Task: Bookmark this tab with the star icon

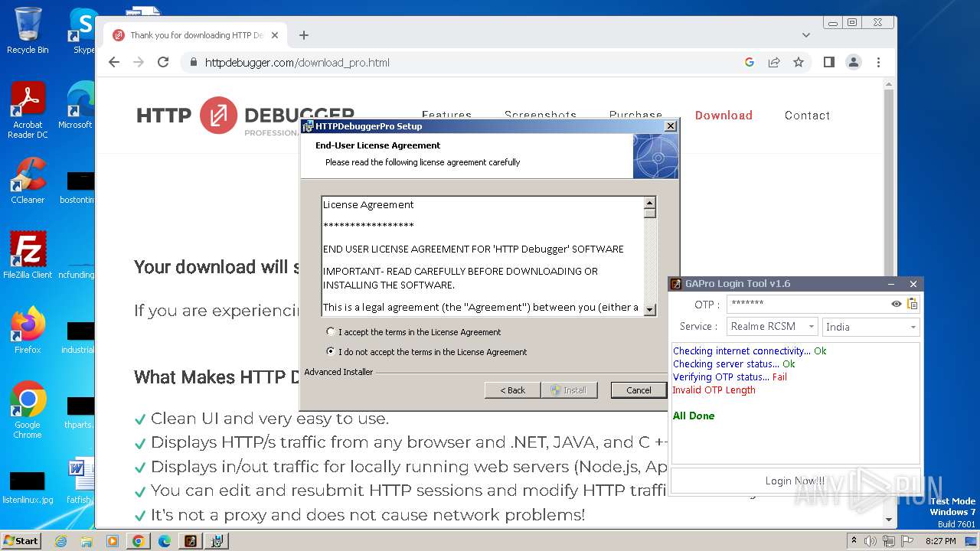Action: pyautogui.click(x=799, y=62)
